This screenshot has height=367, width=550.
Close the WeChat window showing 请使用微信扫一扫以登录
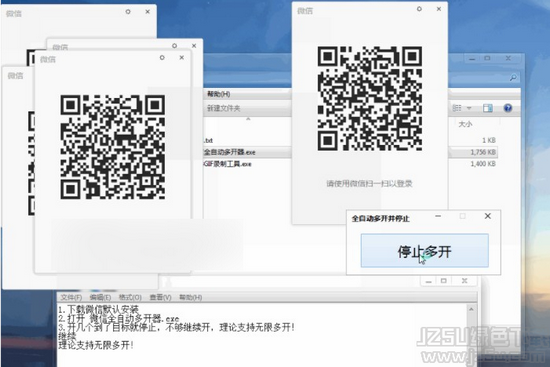[439, 9]
